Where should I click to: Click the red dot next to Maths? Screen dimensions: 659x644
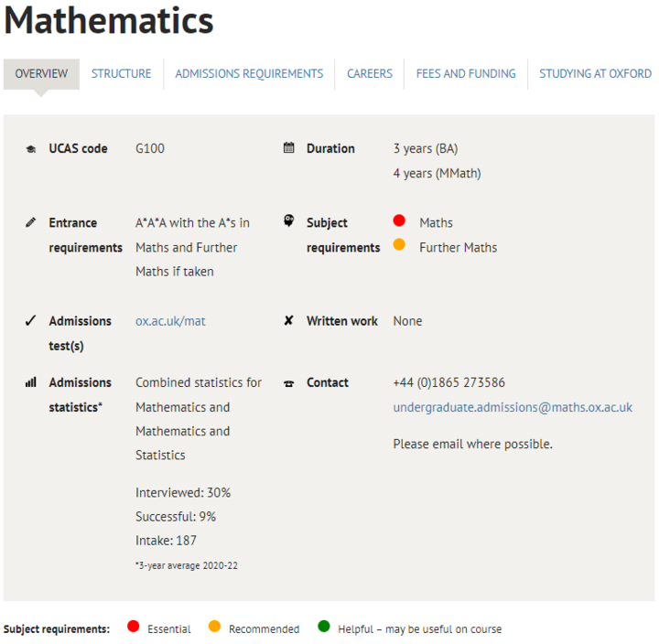pos(399,221)
